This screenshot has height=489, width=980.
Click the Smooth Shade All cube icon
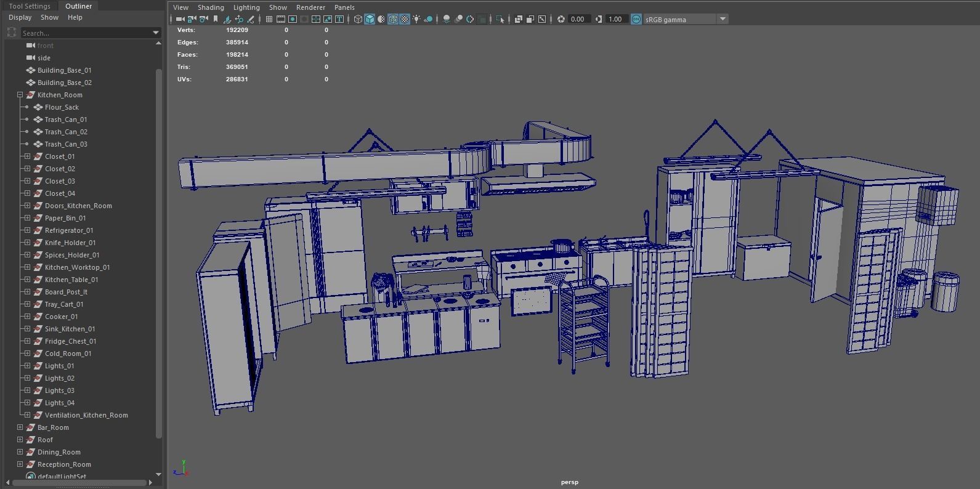[370, 19]
